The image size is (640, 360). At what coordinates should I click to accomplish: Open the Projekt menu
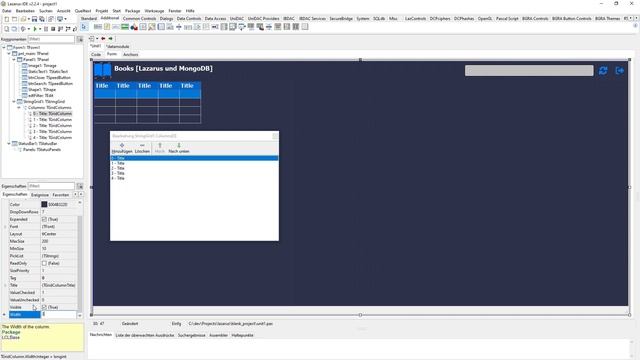pos(102,11)
